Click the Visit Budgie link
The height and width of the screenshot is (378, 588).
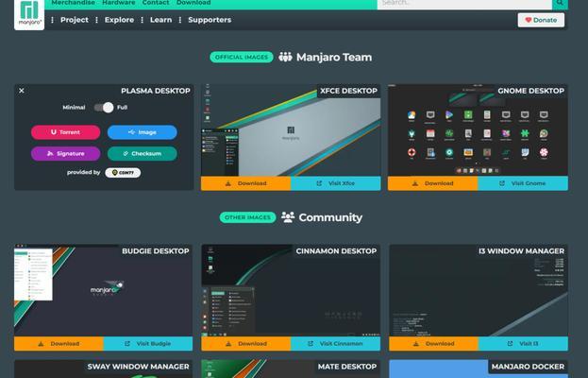(x=148, y=344)
